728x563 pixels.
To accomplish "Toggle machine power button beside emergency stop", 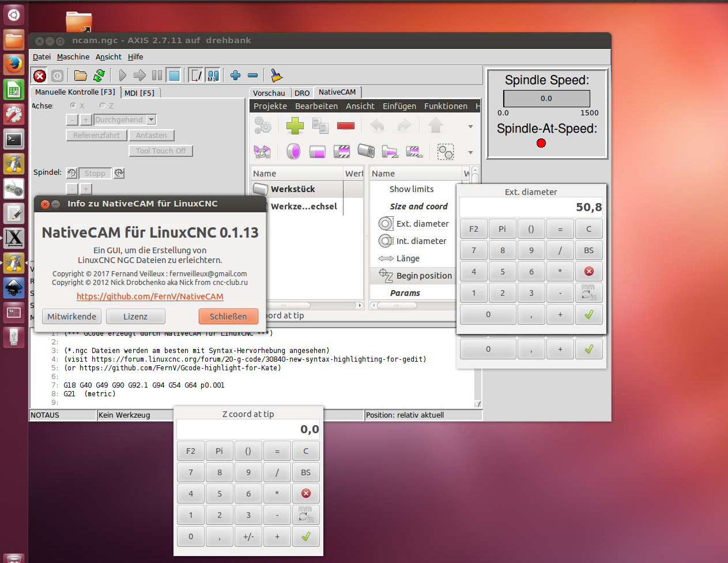I will [x=57, y=76].
